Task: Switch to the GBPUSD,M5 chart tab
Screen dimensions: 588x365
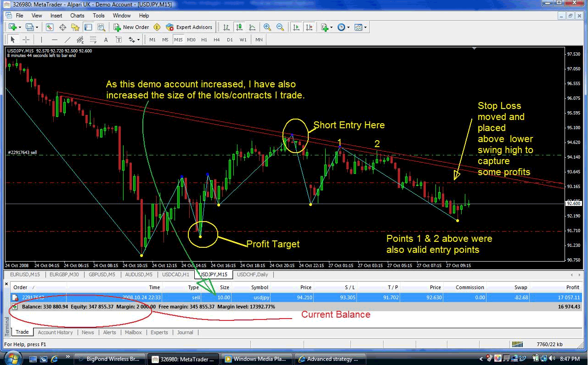Action: pos(102,274)
